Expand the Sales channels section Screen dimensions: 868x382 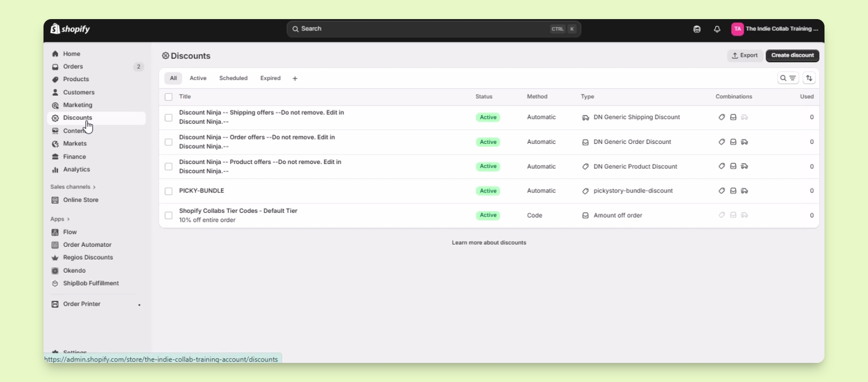click(x=73, y=187)
